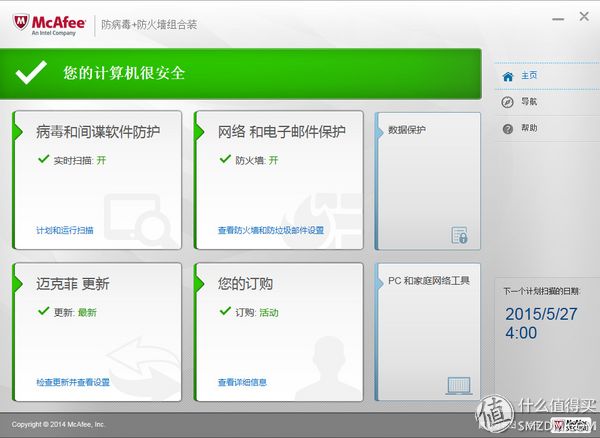Expand the 您的订购 panel arrow
The height and width of the screenshot is (438, 600).
pos(199,284)
